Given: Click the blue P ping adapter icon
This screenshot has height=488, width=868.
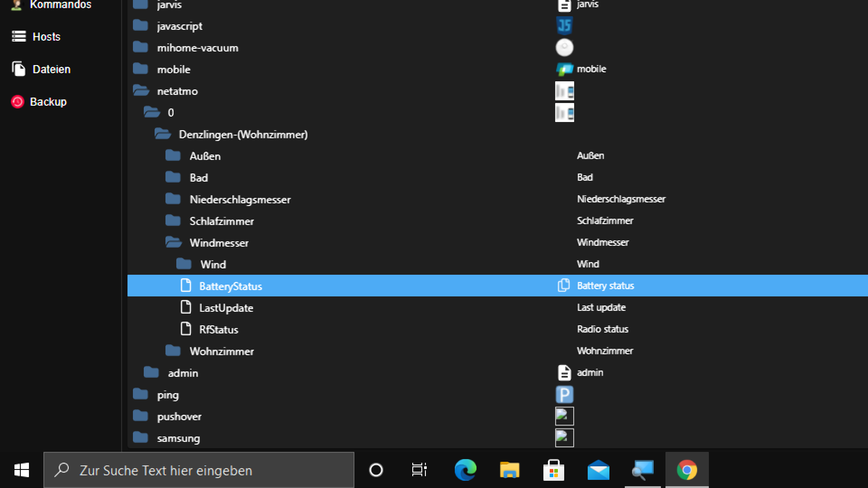Looking at the screenshot, I should (x=564, y=394).
